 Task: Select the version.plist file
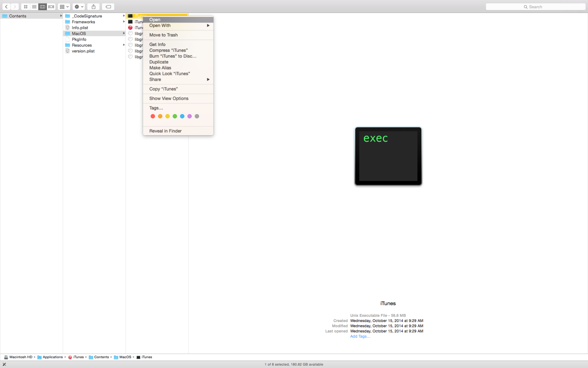[x=94, y=51]
